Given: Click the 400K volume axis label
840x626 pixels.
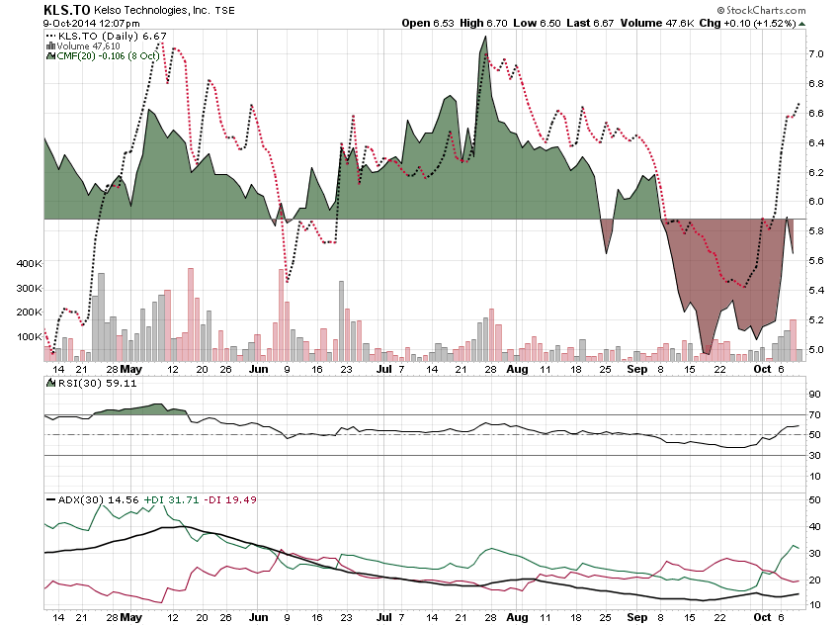Looking at the screenshot, I should [30, 264].
